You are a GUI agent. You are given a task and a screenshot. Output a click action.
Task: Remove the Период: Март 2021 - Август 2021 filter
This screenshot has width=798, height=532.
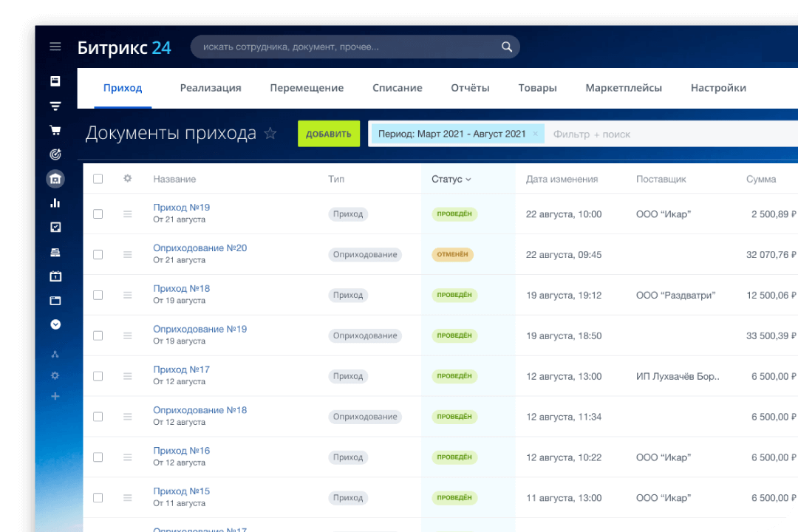(x=536, y=134)
